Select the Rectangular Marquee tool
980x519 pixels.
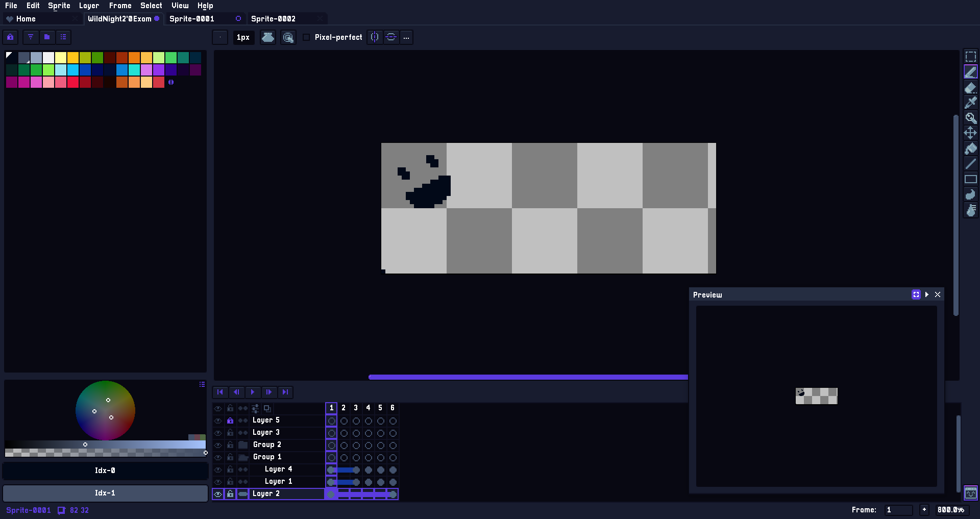click(x=970, y=57)
